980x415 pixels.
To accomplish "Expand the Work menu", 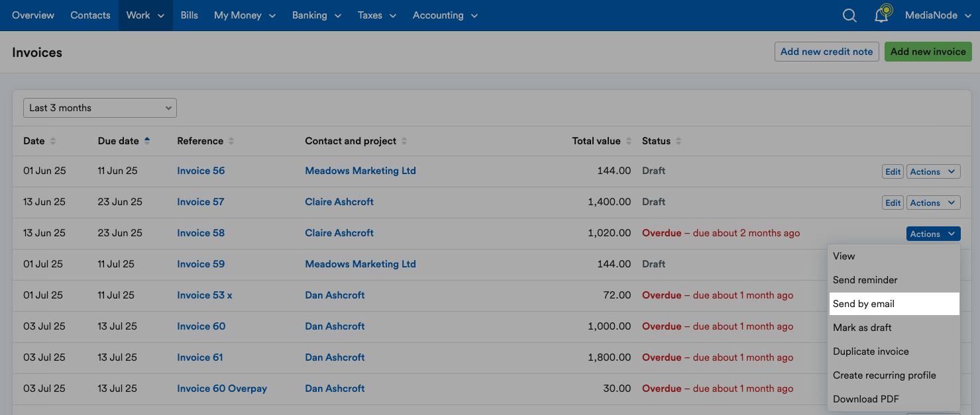I will pos(146,15).
